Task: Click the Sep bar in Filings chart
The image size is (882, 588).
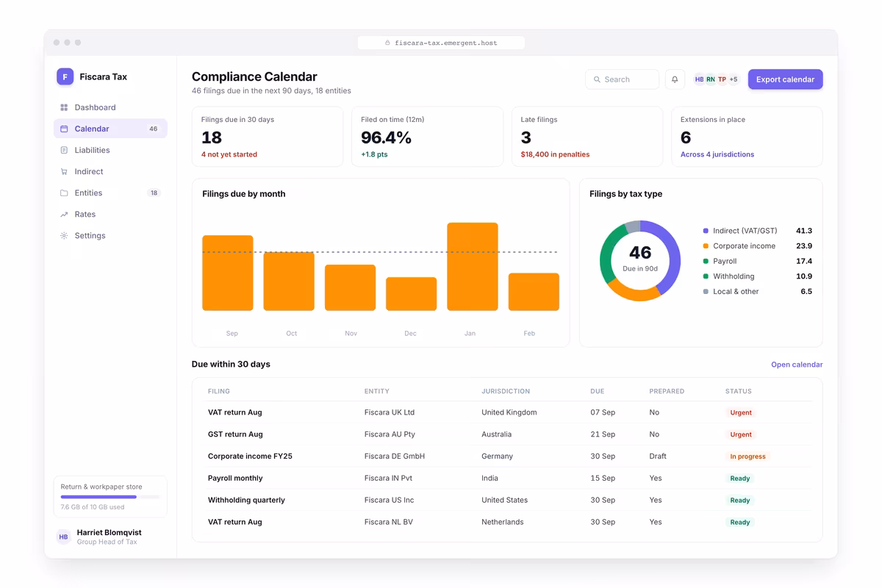Action: click(228, 273)
